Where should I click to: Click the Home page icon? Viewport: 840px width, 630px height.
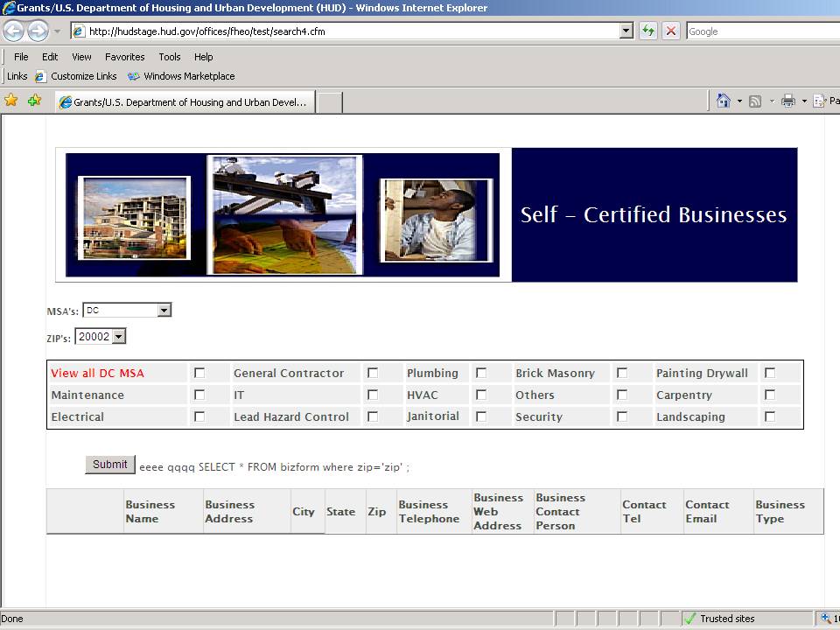point(723,101)
